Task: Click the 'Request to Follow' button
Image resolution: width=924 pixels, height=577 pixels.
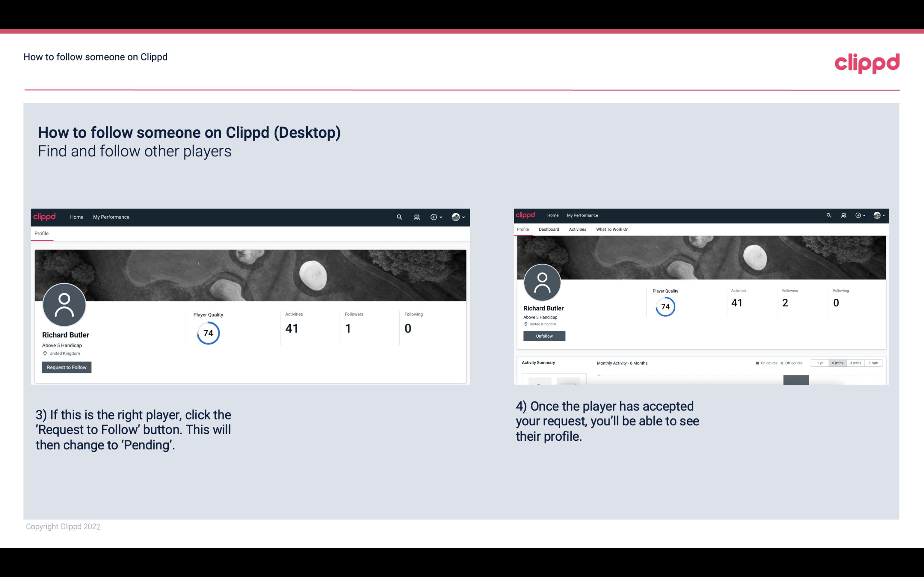Action: (67, 367)
